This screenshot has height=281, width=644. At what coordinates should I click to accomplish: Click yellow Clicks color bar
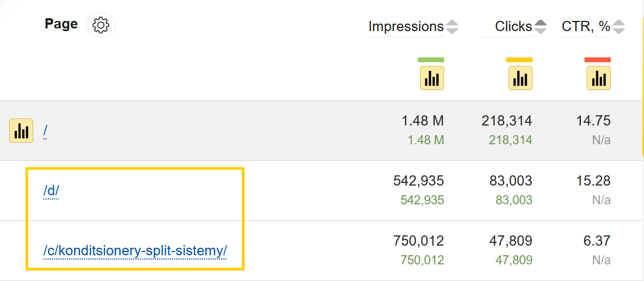click(519, 60)
